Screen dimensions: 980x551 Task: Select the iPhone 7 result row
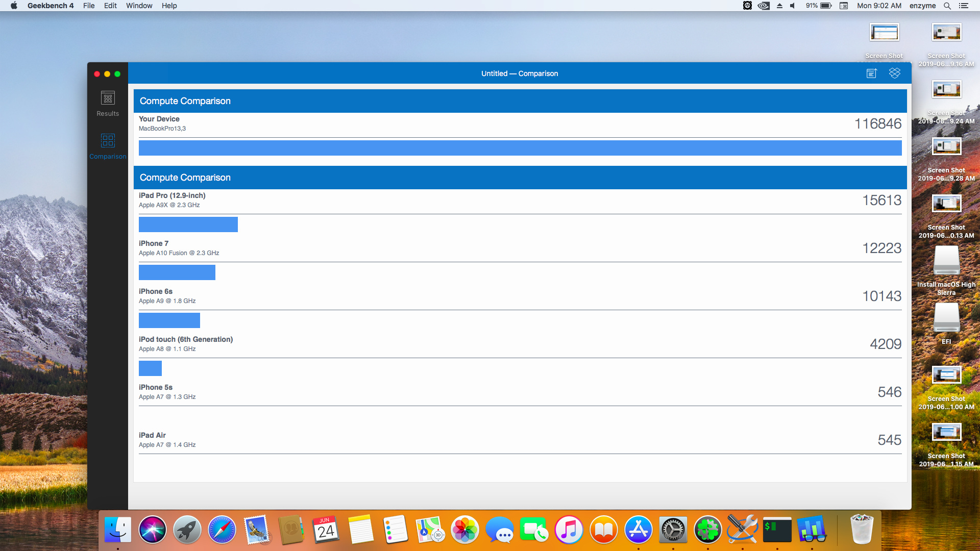(x=520, y=248)
